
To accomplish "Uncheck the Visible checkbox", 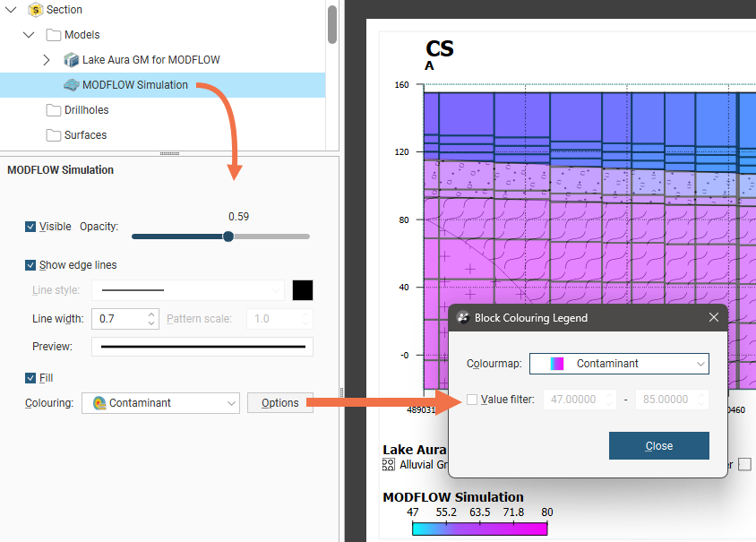I will 30,227.
